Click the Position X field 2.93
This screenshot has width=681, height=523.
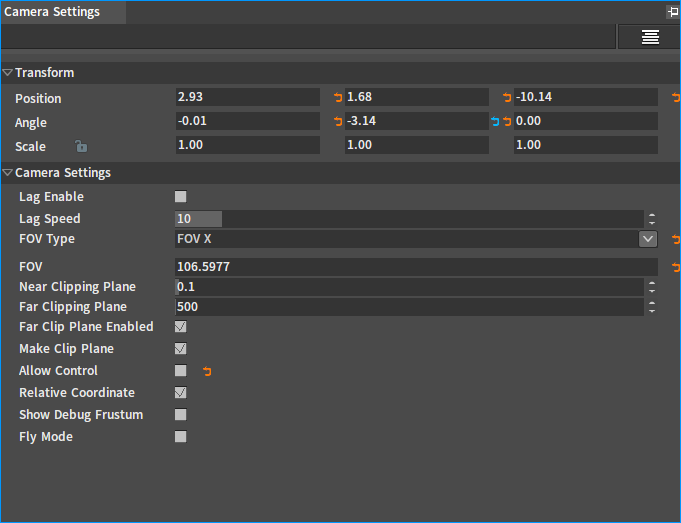[x=248, y=97]
